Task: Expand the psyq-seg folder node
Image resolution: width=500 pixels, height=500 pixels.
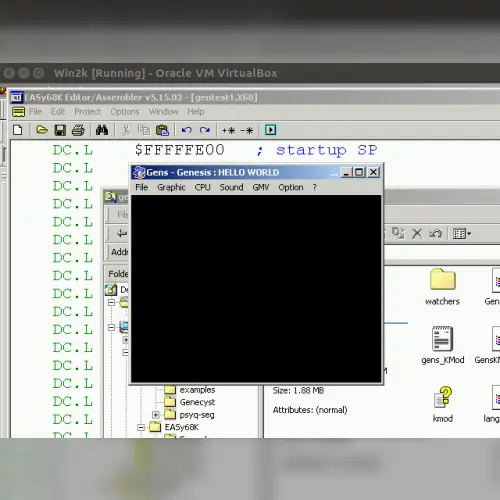Action: [x=156, y=415]
